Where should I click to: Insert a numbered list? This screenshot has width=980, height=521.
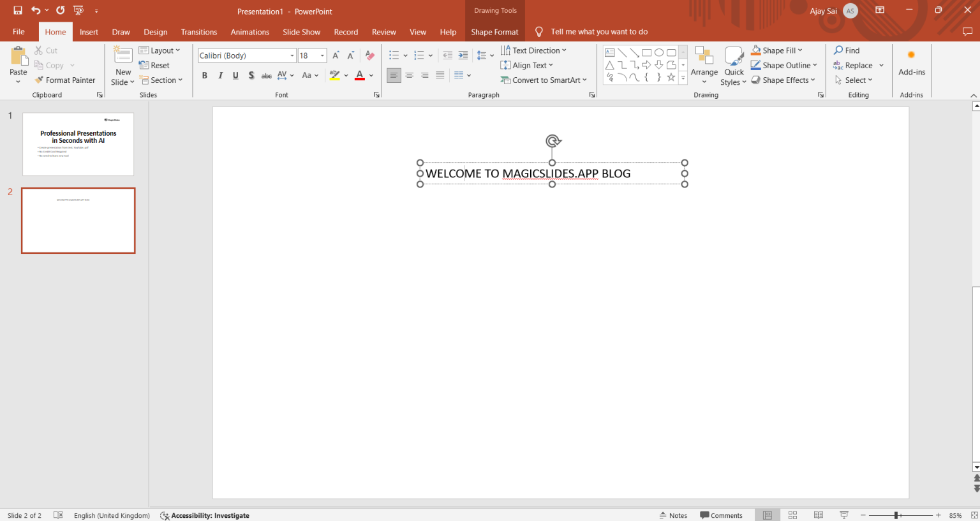point(419,55)
